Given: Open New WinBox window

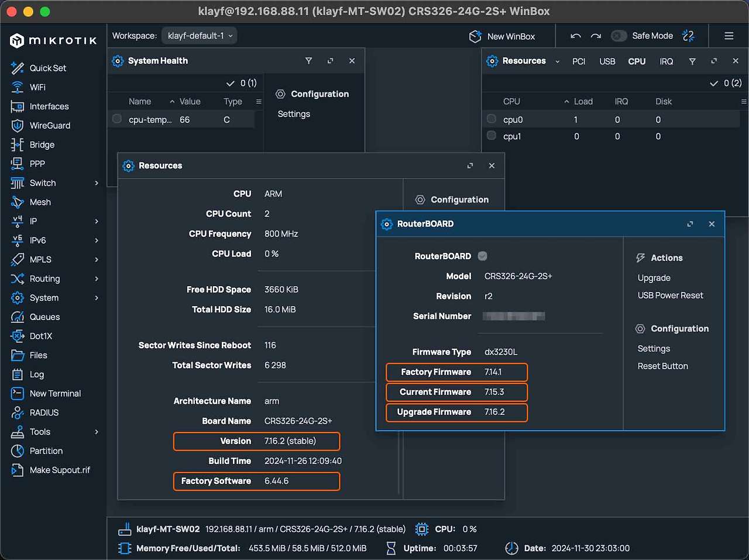Looking at the screenshot, I should pyautogui.click(x=502, y=36).
